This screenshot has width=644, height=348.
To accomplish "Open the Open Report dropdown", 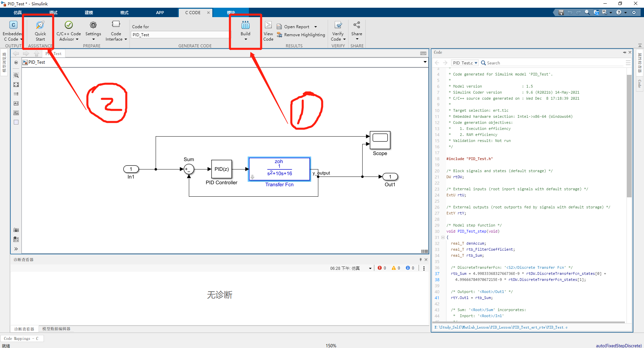I will (x=316, y=27).
